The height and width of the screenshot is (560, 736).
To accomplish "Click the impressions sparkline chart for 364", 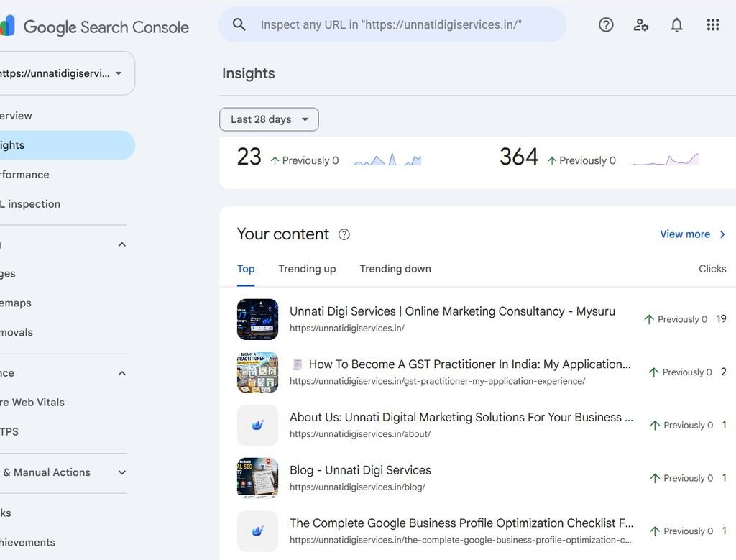I will (x=663, y=160).
